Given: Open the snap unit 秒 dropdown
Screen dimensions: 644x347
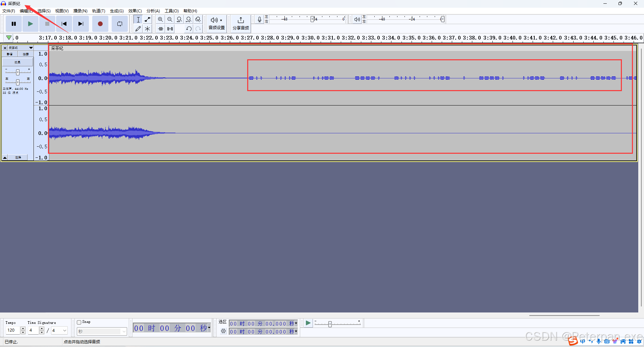Looking at the screenshot, I should [102, 331].
